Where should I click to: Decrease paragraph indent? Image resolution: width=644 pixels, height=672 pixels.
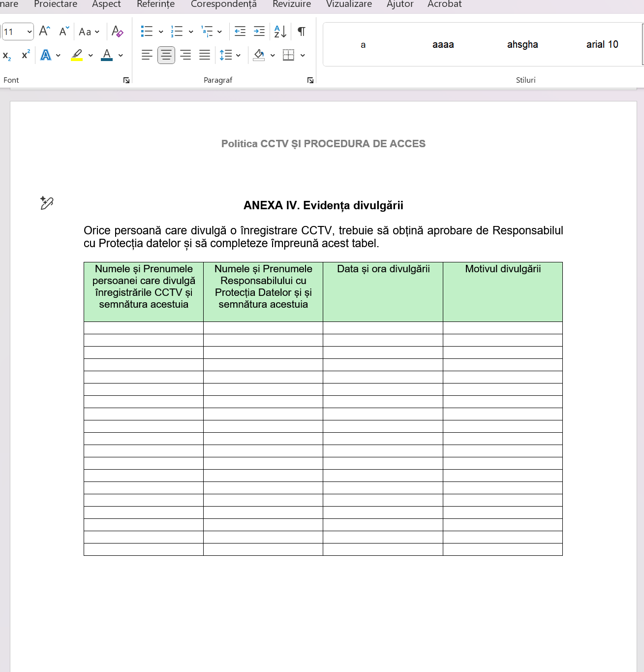pos(240,32)
